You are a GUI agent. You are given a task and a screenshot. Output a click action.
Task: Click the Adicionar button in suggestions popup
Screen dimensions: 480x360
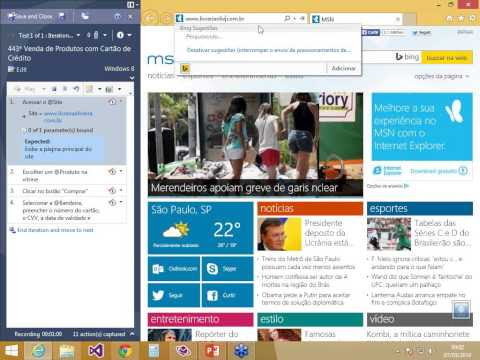point(343,68)
